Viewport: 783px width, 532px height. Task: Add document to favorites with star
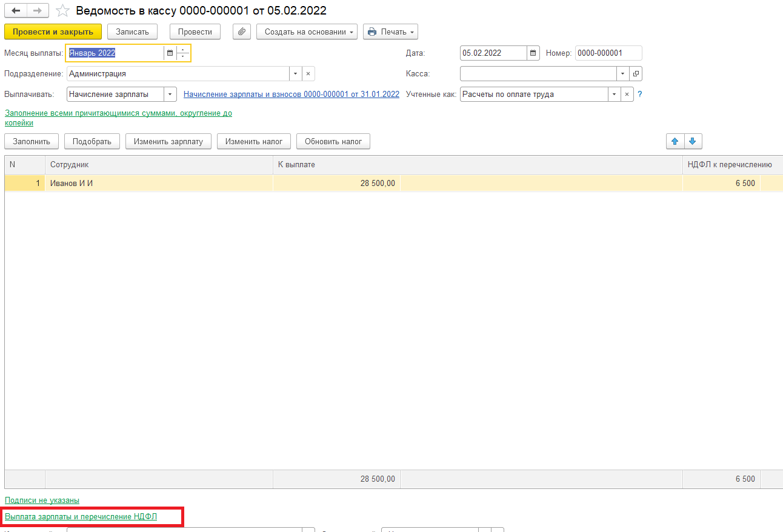[62, 11]
